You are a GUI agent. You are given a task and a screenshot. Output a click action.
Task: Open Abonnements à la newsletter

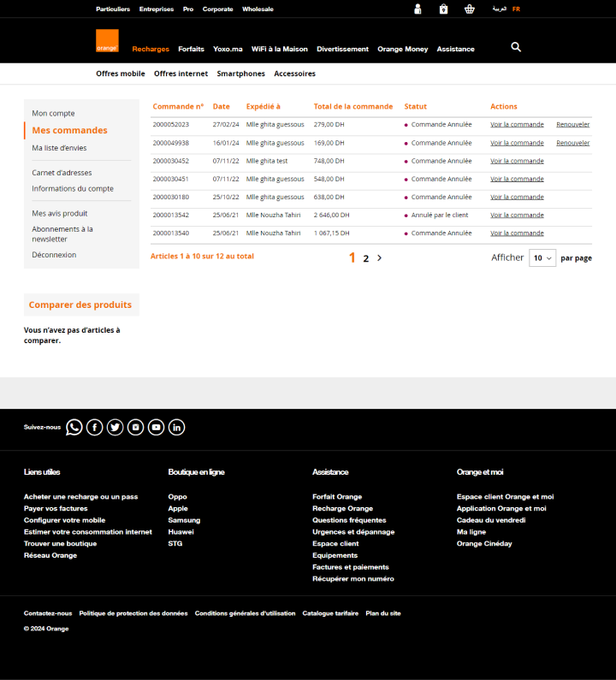coord(62,234)
